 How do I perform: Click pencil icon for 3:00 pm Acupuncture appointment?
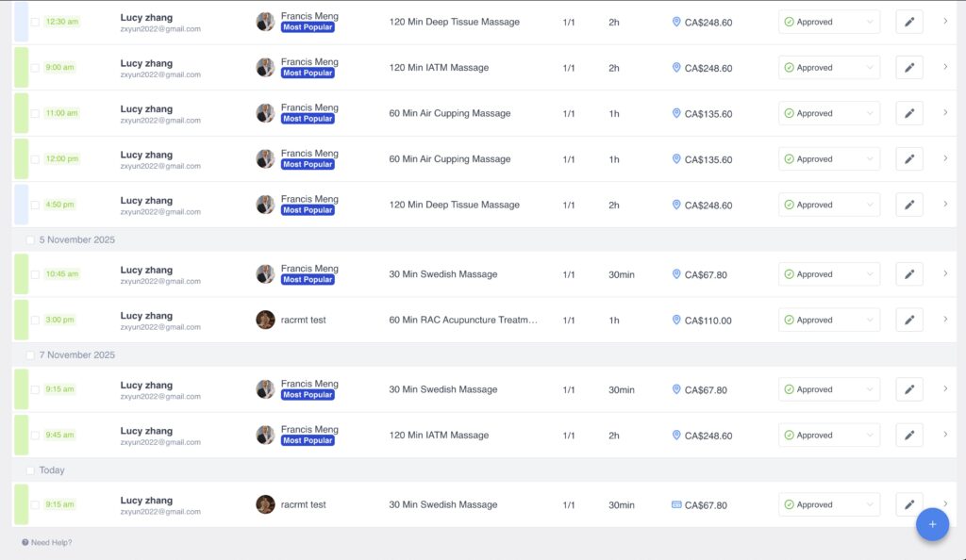(909, 321)
